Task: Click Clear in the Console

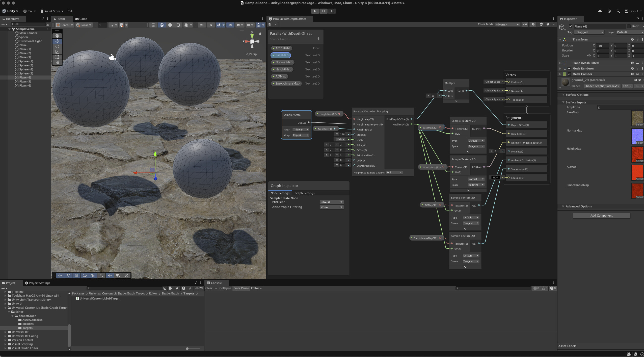Action: [209, 288]
